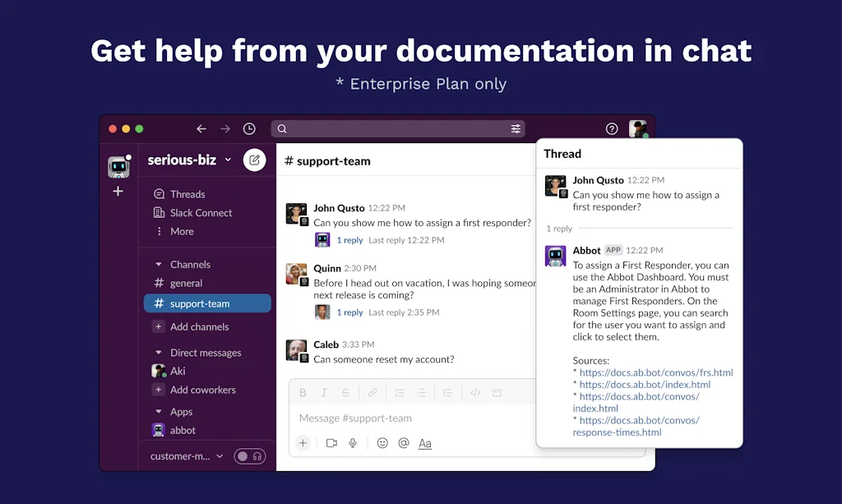
Task: Mention someone with the @ icon
Action: 404,443
